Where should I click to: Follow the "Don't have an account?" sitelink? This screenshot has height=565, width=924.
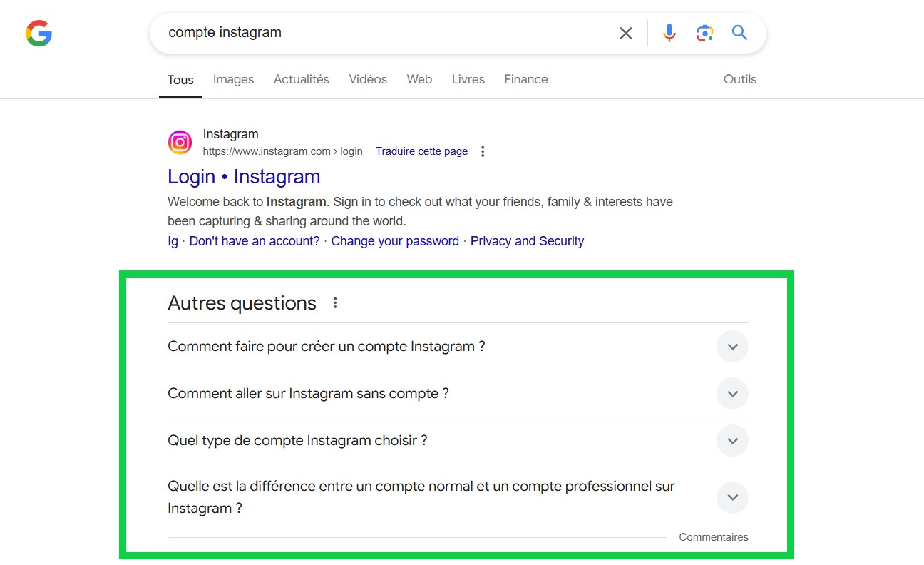pyautogui.click(x=255, y=241)
